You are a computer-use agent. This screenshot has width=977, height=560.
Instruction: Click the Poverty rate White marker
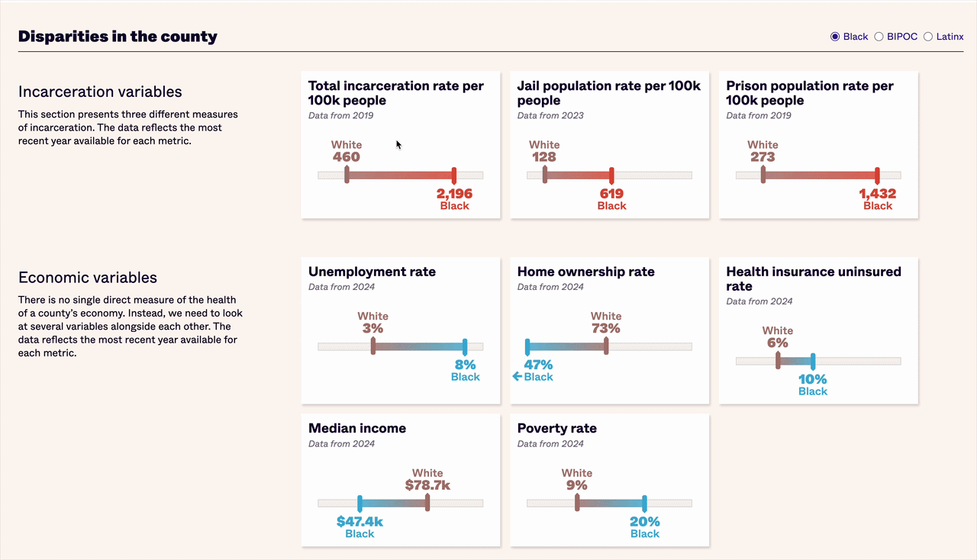point(578,503)
